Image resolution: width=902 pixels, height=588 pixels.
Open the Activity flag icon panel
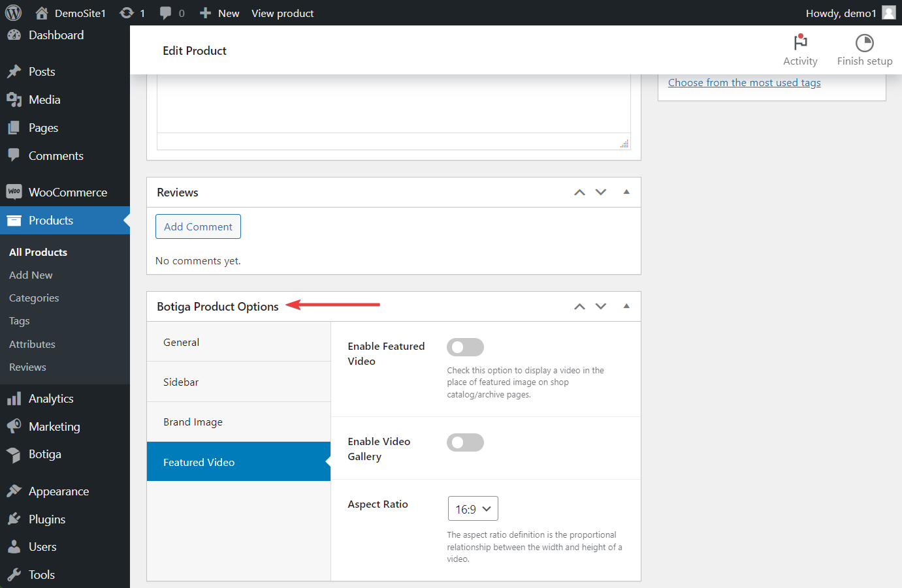tap(800, 42)
